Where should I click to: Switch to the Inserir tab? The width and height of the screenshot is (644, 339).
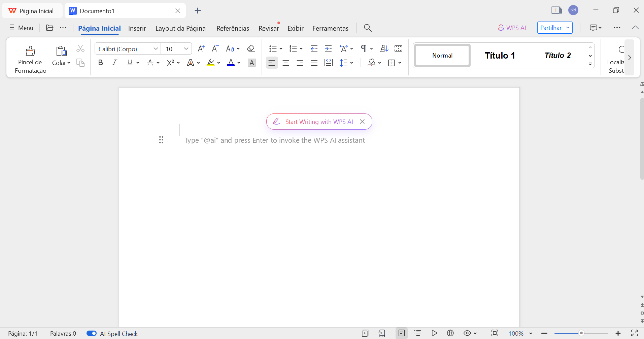click(137, 28)
